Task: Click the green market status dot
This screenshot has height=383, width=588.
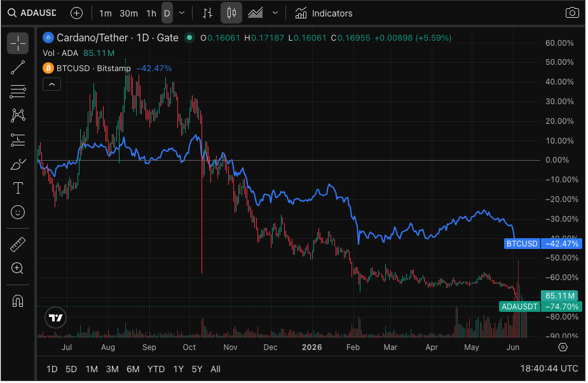Action: click(x=189, y=37)
